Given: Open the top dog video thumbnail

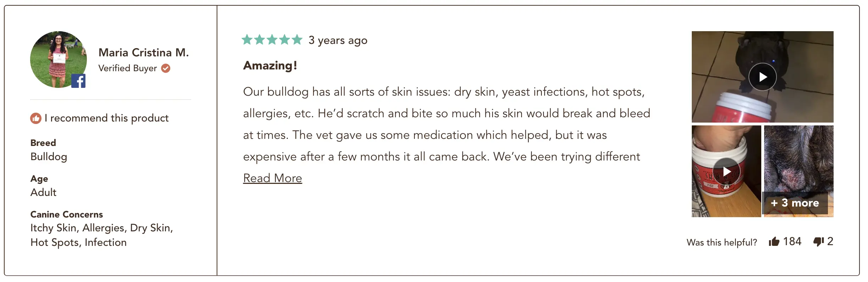Looking at the screenshot, I should 763,77.
